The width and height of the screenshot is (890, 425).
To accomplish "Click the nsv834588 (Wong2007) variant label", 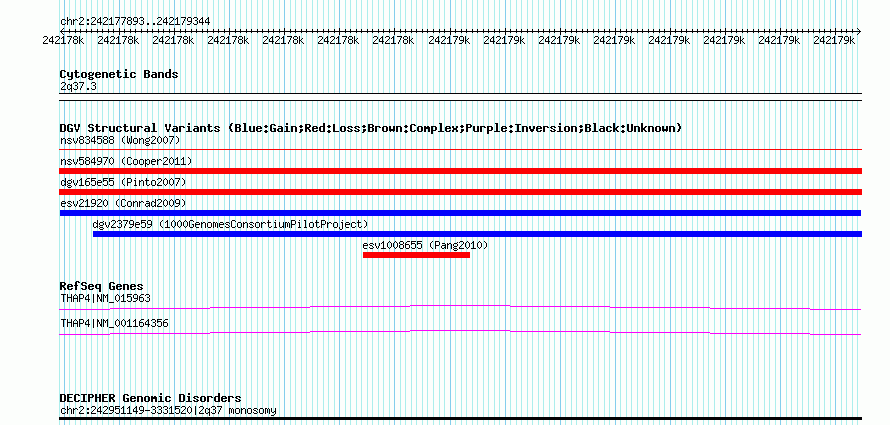I will pos(120,140).
